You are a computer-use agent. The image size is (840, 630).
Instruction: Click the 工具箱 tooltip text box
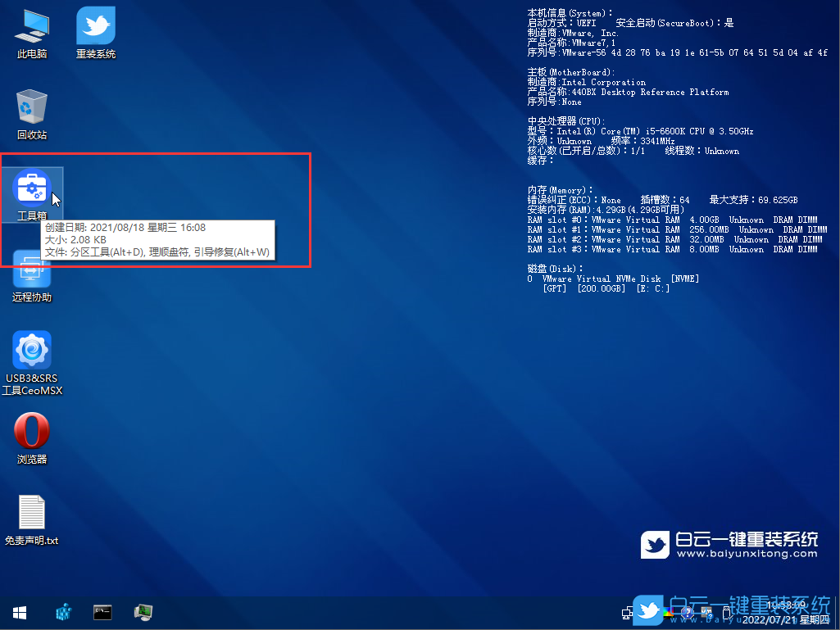pyautogui.click(x=157, y=240)
